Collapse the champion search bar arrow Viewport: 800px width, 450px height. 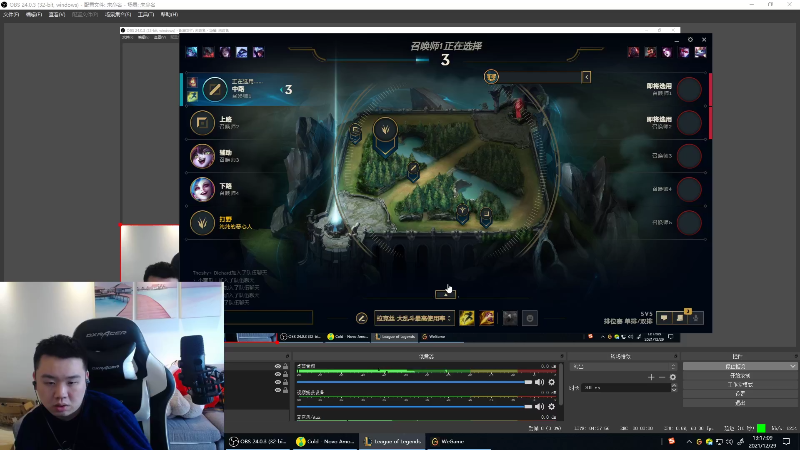coord(586,77)
